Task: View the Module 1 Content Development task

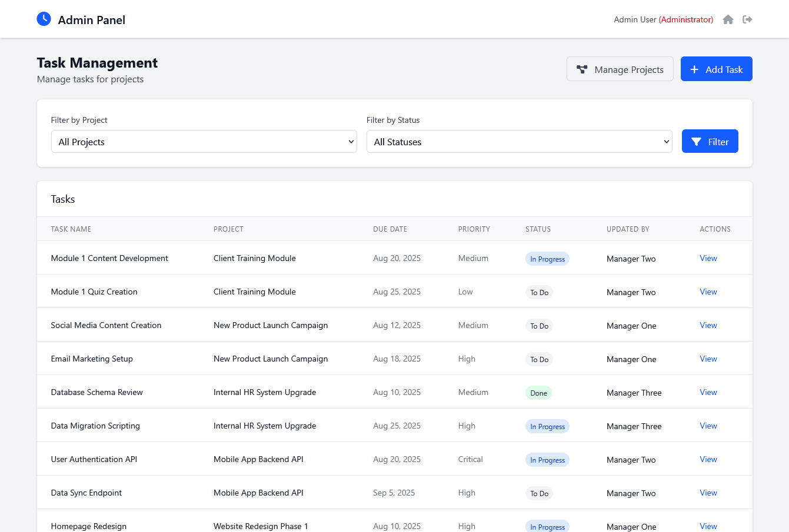Action: point(708,258)
